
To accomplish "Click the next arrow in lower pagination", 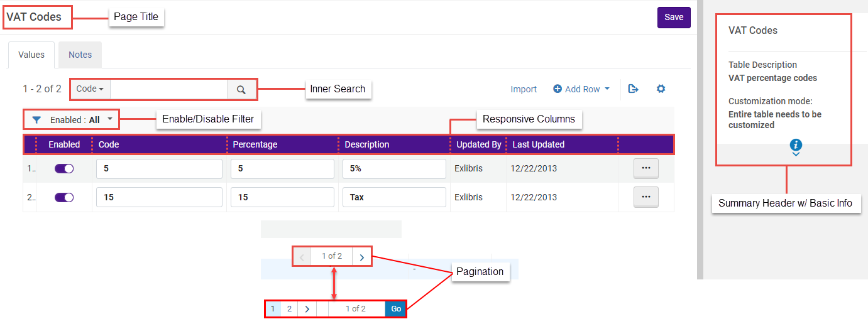I will pos(307,309).
